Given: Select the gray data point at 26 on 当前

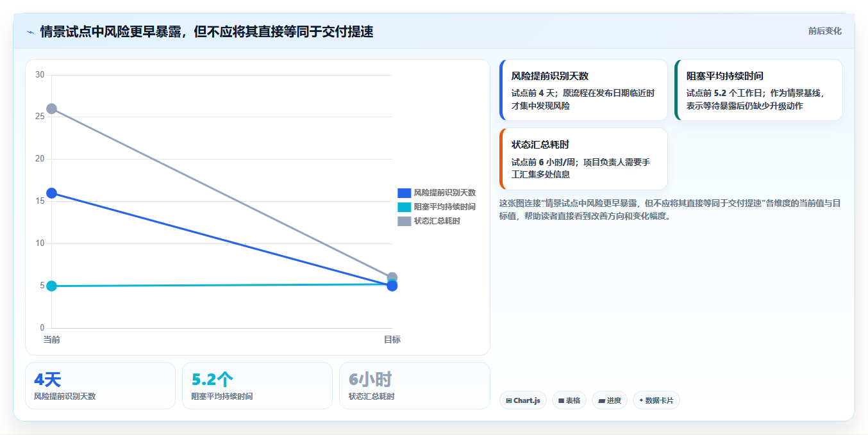Looking at the screenshot, I should tap(52, 109).
